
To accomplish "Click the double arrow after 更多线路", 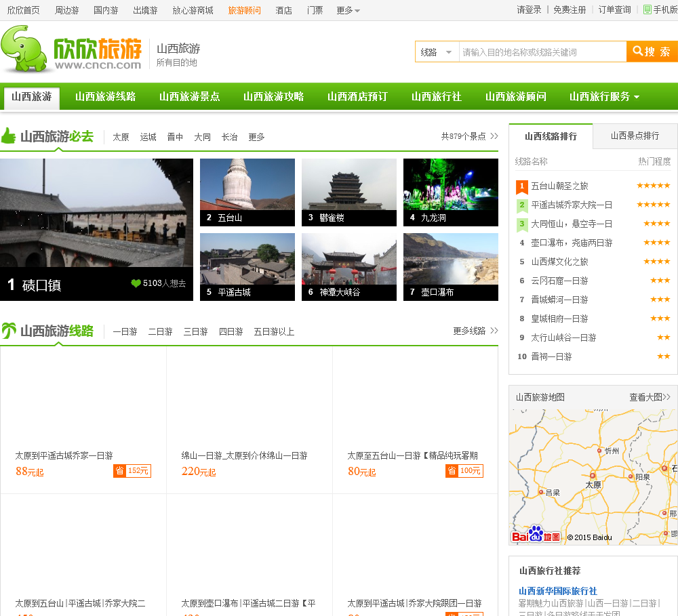I will 494,331.
